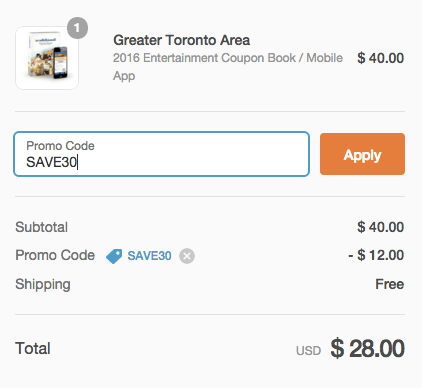Remove the SAVE30 promo code
The height and width of the screenshot is (388, 422).
187,256
